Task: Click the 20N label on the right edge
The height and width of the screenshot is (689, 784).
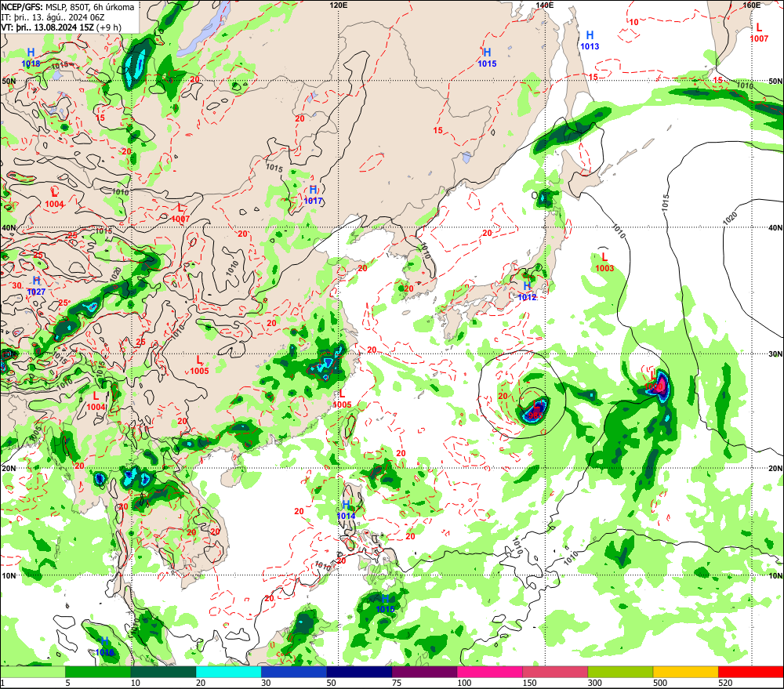Action: (775, 469)
